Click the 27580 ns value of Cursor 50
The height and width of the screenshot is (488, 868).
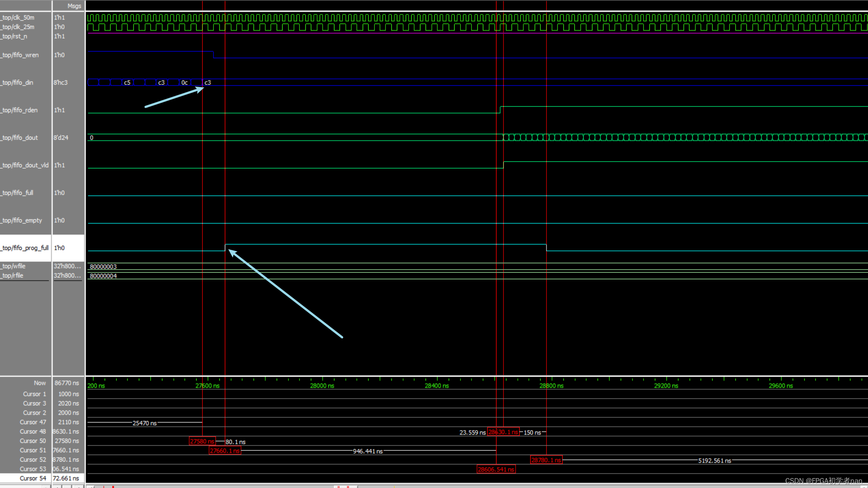67,441
